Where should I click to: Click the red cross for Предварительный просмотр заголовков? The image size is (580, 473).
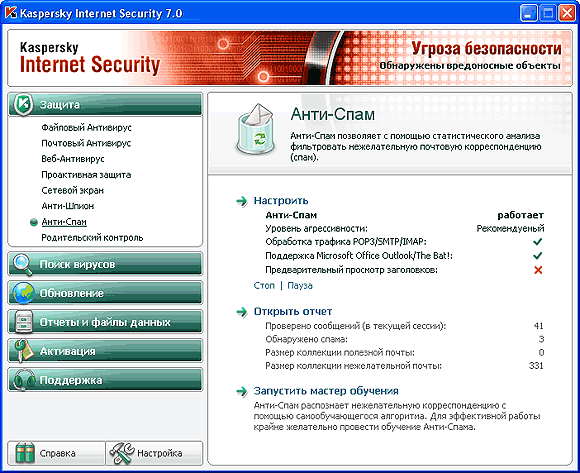538,270
